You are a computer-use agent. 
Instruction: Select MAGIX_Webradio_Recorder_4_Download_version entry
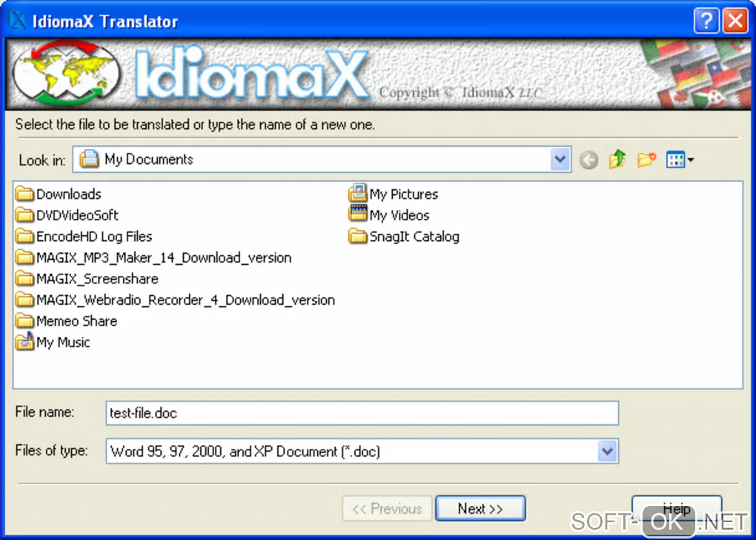point(185,300)
